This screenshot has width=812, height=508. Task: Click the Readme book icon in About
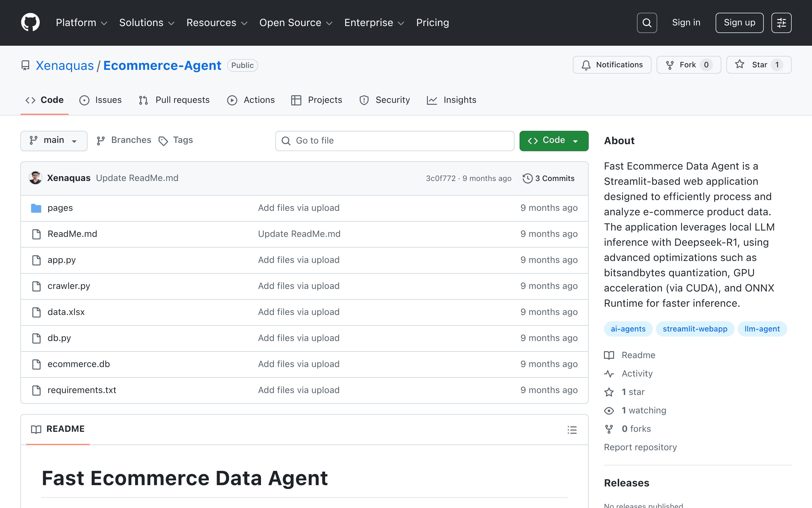pos(609,355)
